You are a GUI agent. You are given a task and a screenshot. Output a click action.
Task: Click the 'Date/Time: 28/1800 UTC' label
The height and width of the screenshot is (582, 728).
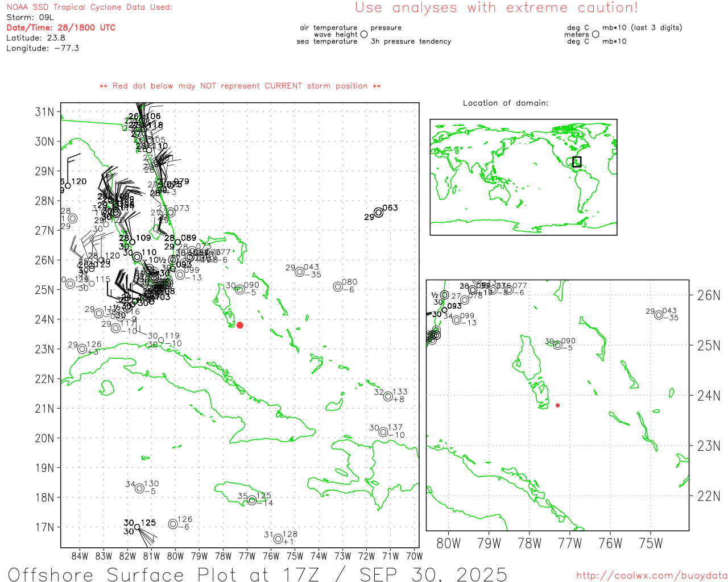pyautogui.click(x=61, y=28)
